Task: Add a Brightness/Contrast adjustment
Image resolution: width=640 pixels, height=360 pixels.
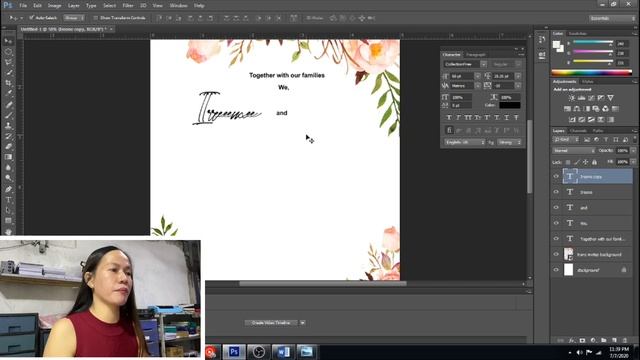Action: pos(572,98)
